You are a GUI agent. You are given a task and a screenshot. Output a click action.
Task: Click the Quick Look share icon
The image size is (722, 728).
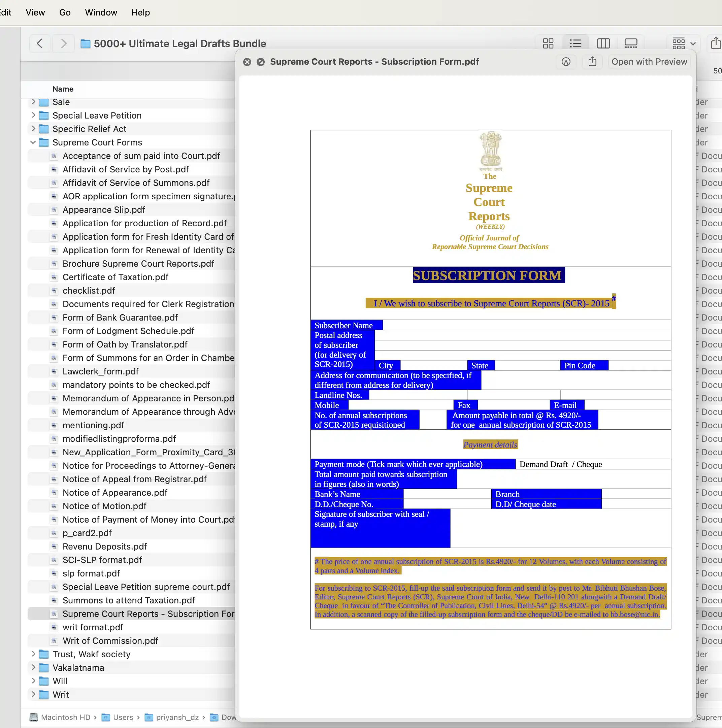point(592,62)
